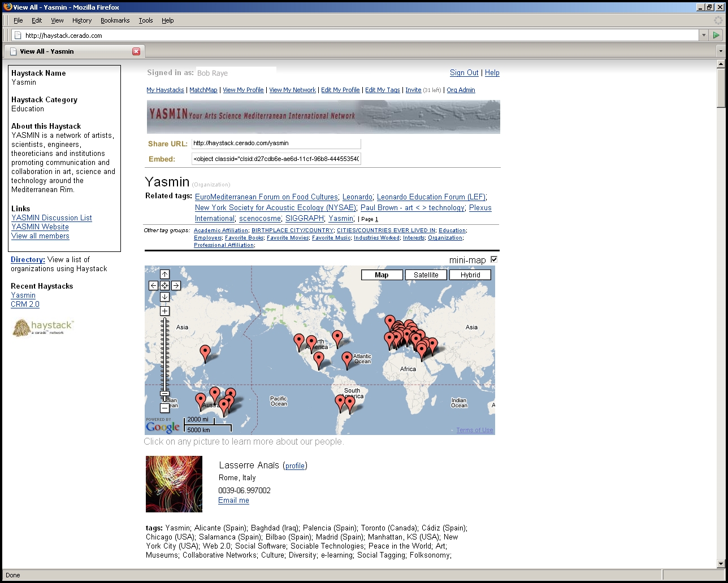Image resolution: width=728 pixels, height=583 pixels.
Task: Open the YASMIN Website link
Action: tap(40, 227)
